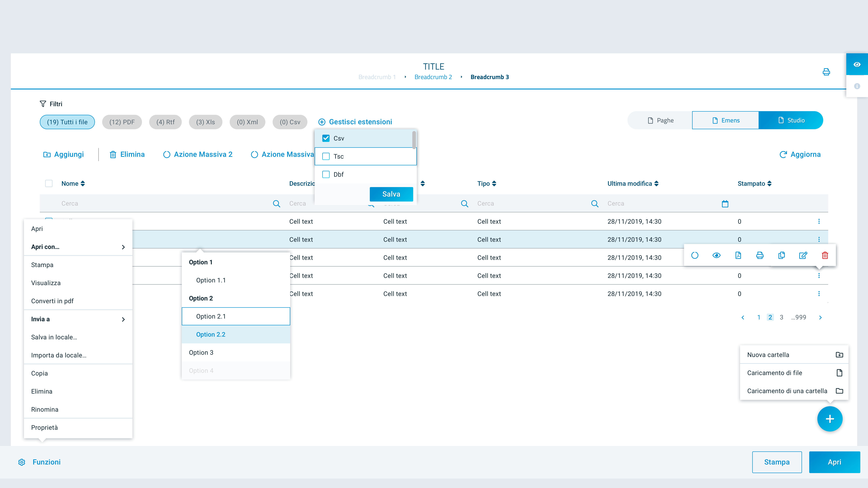Sort by the Tipo column arrows
Viewport: 868px width, 488px height.
pyautogui.click(x=494, y=184)
